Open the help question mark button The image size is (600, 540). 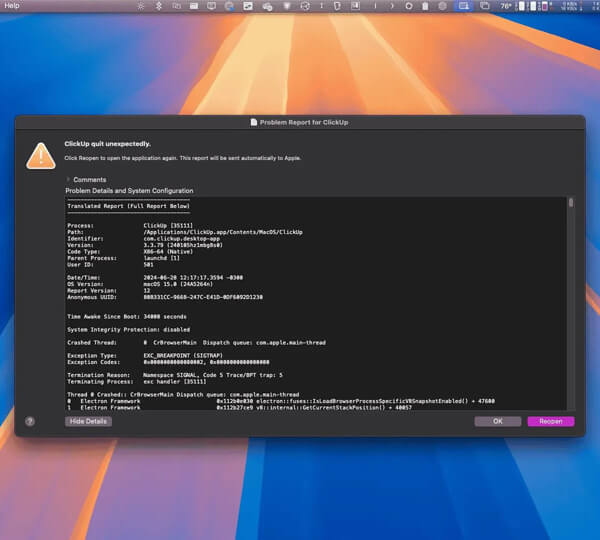pos(30,421)
